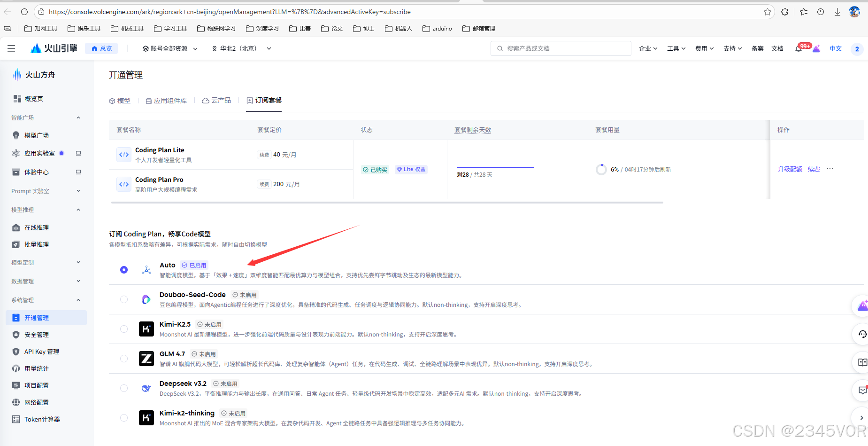Image resolution: width=868 pixels, height=446 pixels.
Task: Open the hamburger navigation menu
Action: pos(11,48)
